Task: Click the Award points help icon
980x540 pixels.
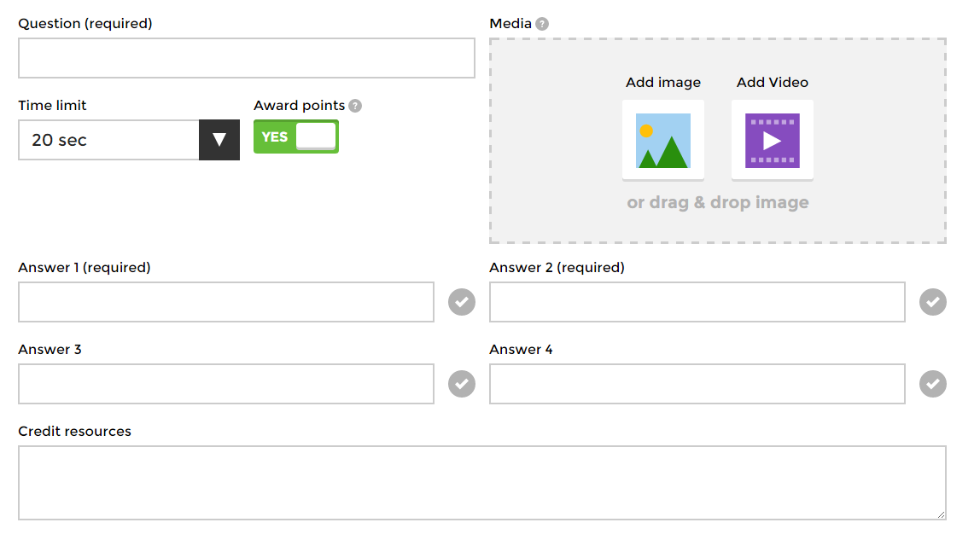Action: [x=355, y=106]
